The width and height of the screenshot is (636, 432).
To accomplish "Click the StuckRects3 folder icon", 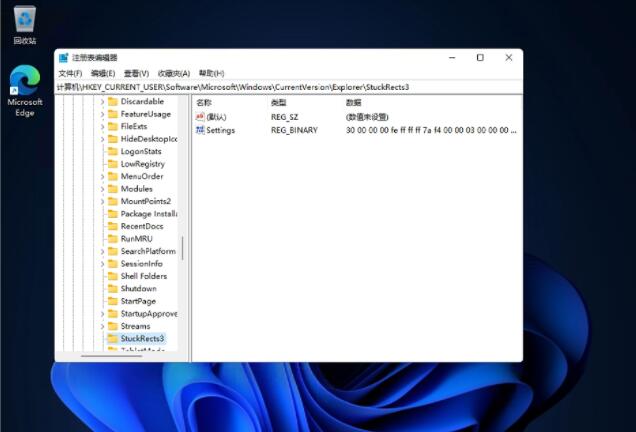I will pos(113,339).
